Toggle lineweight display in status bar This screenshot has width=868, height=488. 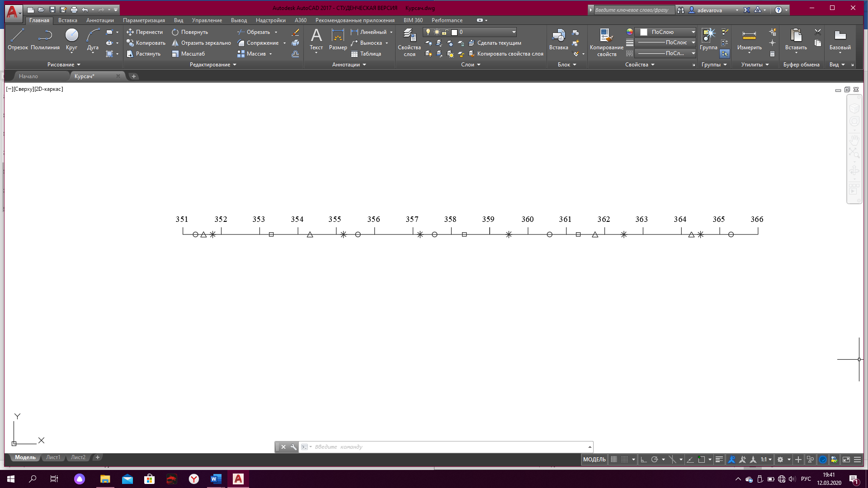tap(719, 460)
